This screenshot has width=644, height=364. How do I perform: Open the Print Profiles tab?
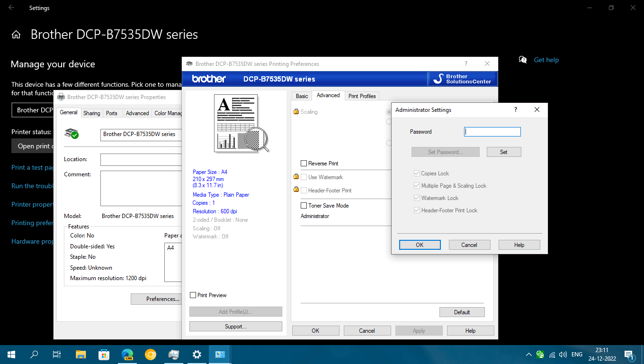[x=362, y=96]
